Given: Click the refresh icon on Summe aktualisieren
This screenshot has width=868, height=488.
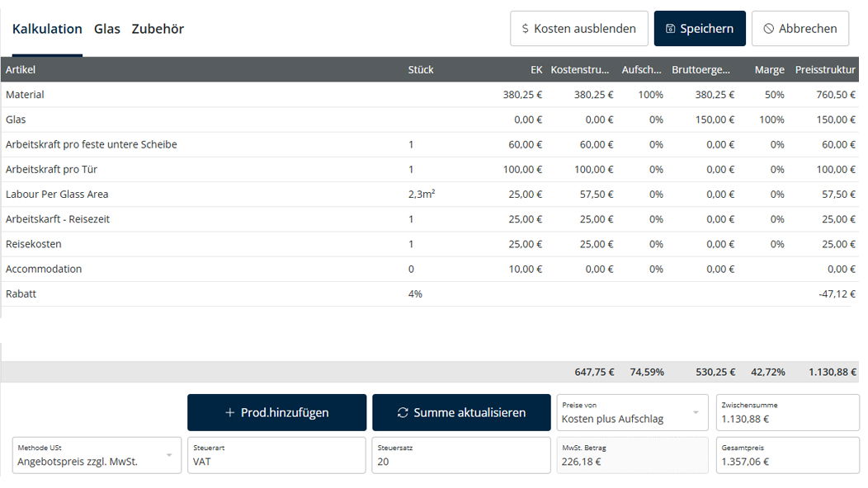Looking at the screenshot, I should 403,413.
